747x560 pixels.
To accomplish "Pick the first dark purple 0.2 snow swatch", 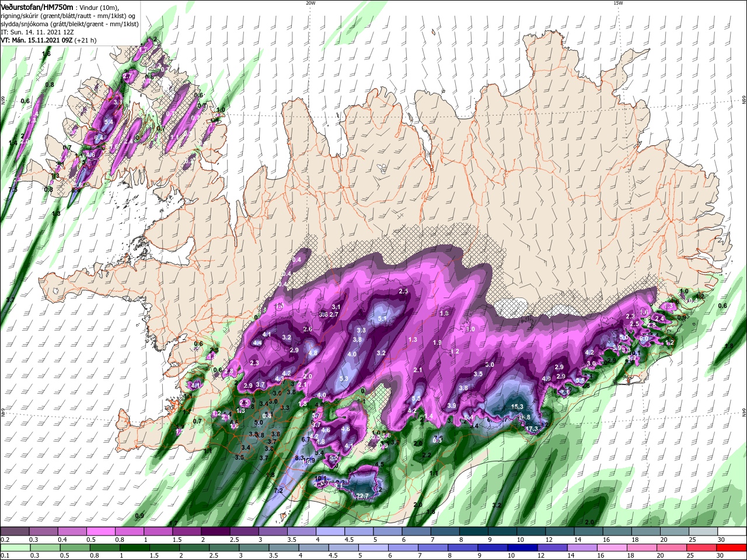I will [15, 531].
